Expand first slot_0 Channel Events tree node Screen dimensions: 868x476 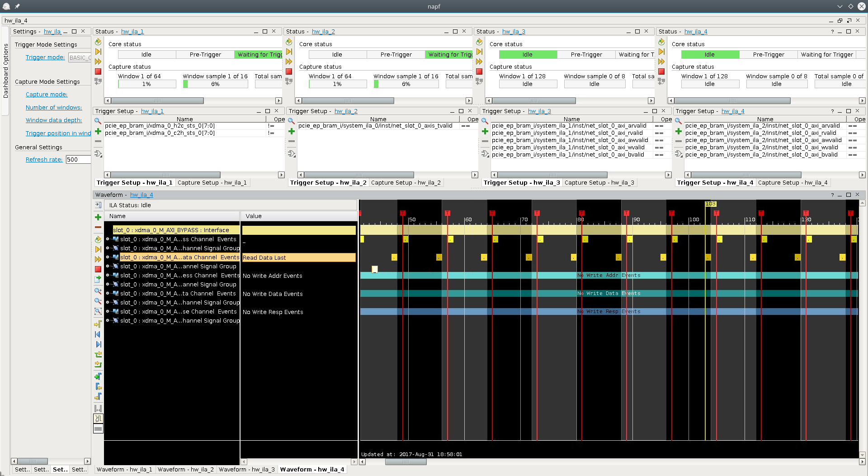(x=108, y=239)
